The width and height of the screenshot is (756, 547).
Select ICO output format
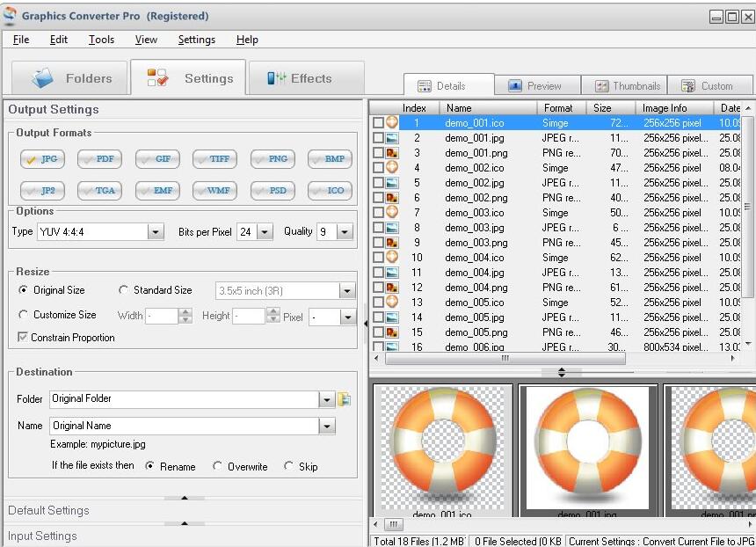tap(330, 191)
